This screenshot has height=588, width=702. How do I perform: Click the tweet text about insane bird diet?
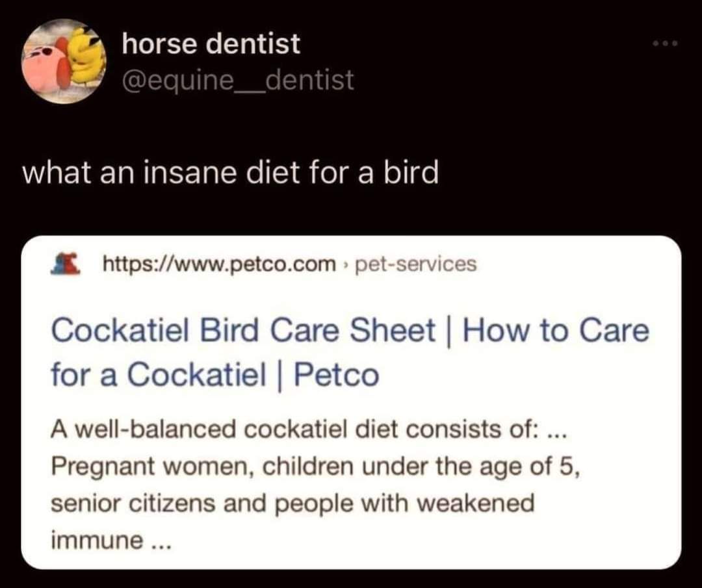tap(231, 173)
